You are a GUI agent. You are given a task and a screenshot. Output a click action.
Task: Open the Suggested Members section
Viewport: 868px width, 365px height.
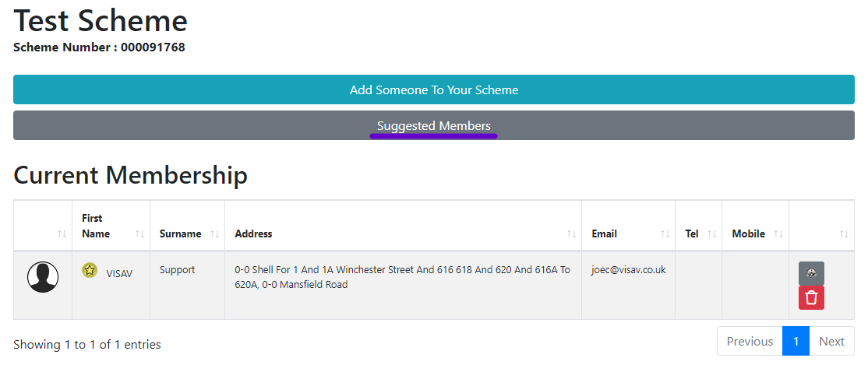[434, 125]
